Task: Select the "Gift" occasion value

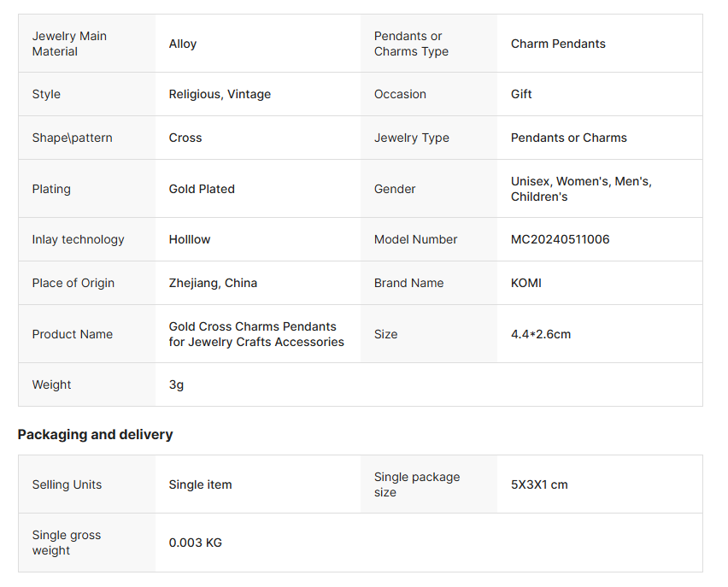Action: (521, 94)
